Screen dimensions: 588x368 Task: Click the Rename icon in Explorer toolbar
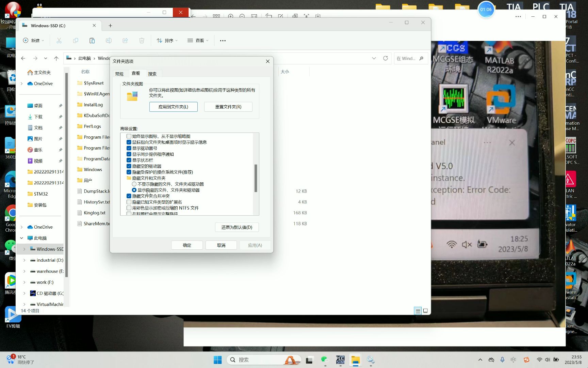[x=109, y=41]
